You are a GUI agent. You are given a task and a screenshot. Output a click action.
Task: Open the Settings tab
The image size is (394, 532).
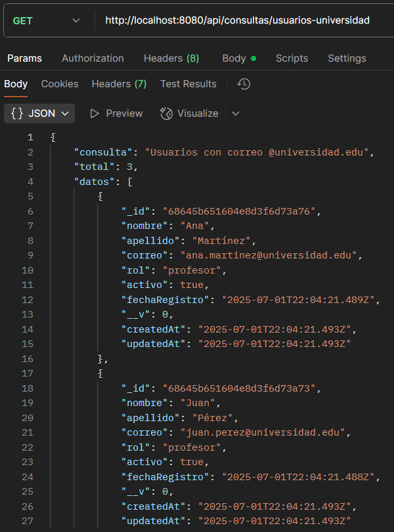point(347,58)
